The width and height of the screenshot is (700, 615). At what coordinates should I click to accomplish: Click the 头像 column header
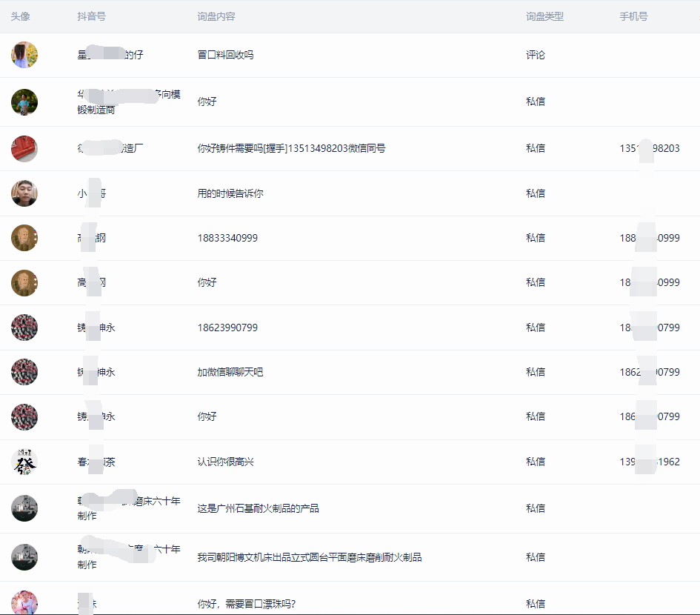point(21,16)
